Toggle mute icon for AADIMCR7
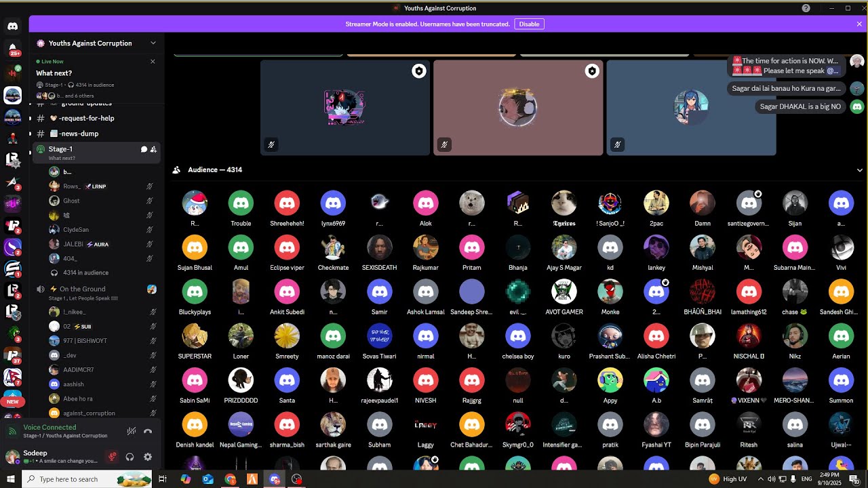Viewport: 868px width, 488px height. pyautogui.click(x=153, y=369)
